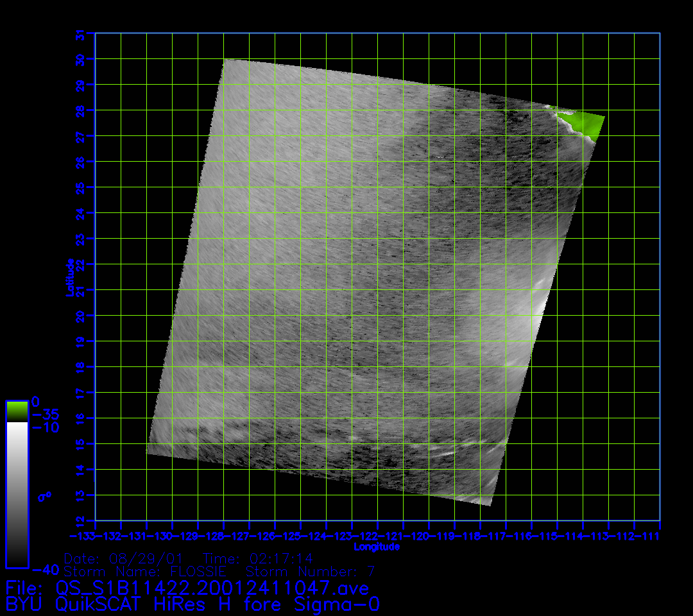Click the time text 02:17:14

pos(277,558)
